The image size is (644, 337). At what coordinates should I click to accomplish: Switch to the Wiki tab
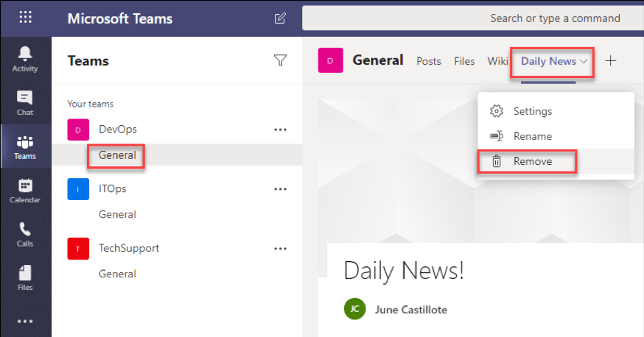pyautogui.click(x=497, y=61)
